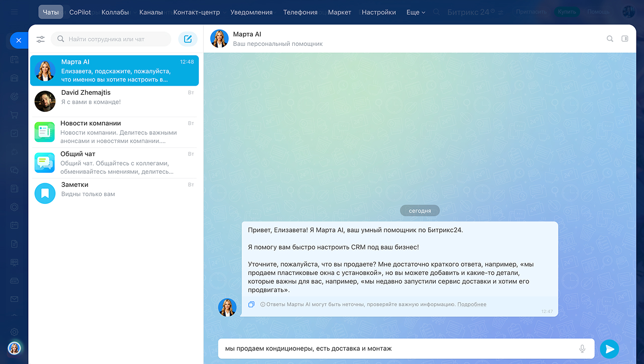Expand the Еще dropdown menu
644x364 pixels.
416,12
